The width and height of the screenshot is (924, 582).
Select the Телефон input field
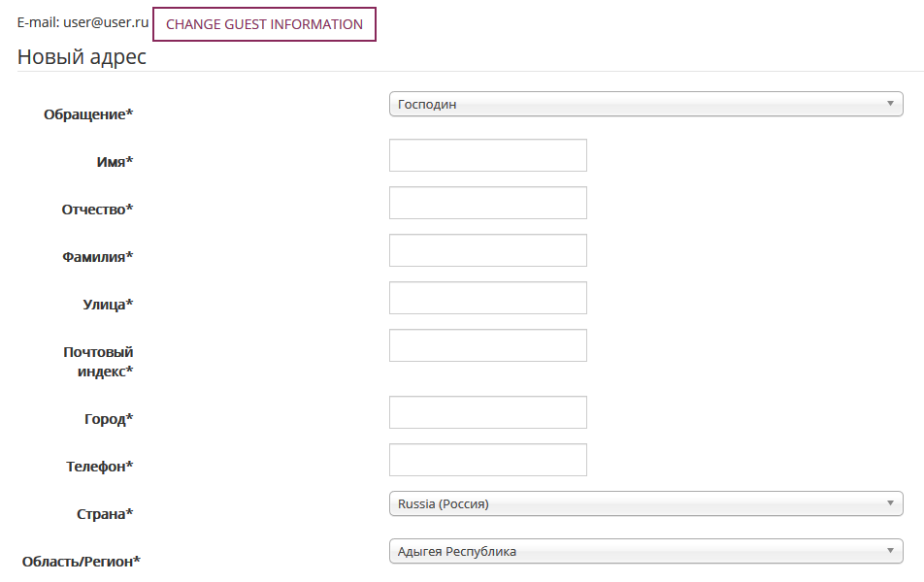pyautogui.click(x=487, y=460)
